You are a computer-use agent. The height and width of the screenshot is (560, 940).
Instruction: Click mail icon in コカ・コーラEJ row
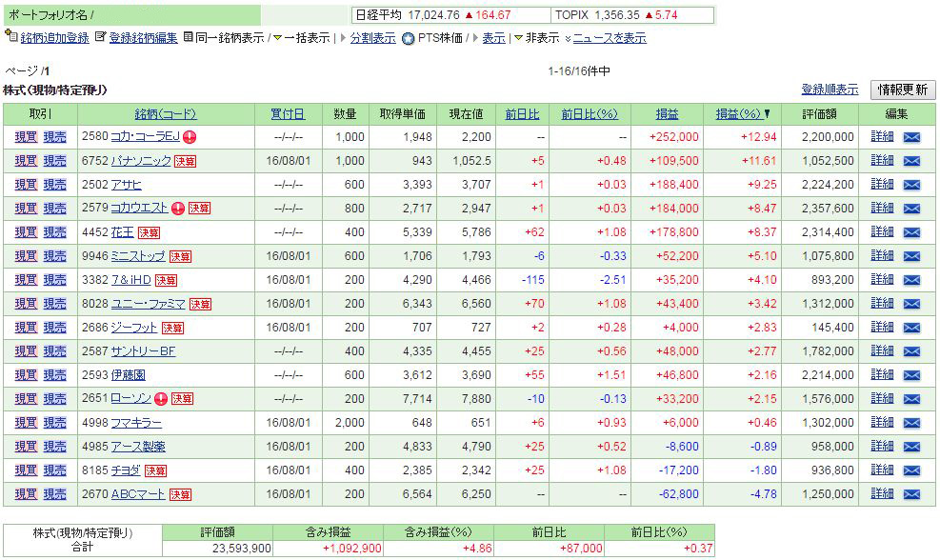pos(911,137)
